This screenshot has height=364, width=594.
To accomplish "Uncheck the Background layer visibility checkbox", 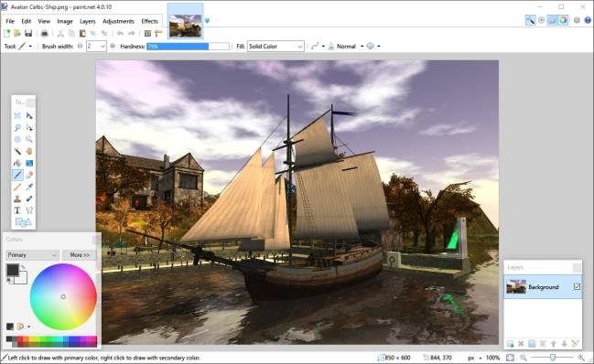I will pyautogui.click(x=577, y=287).
